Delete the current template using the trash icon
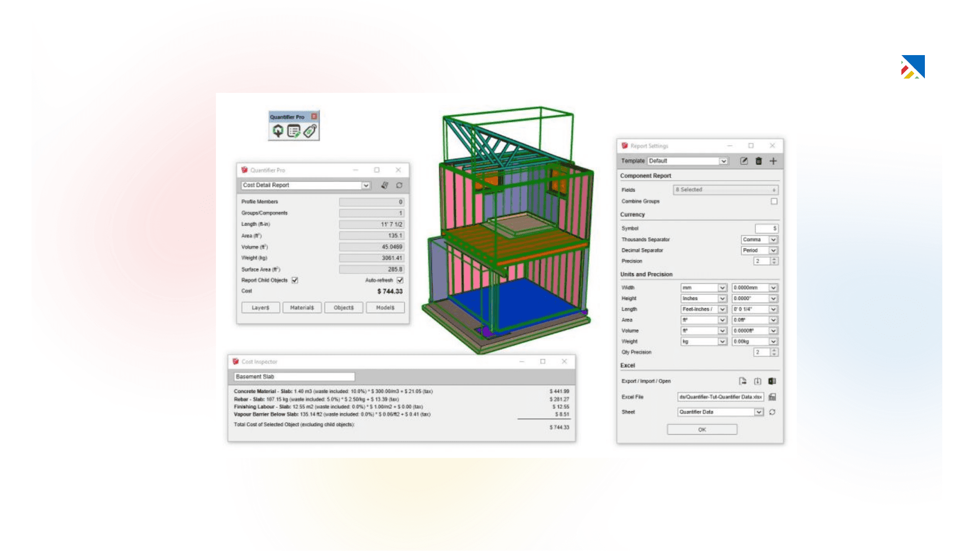This screenshot has width=980, height=551. click(x=758, y=161)
